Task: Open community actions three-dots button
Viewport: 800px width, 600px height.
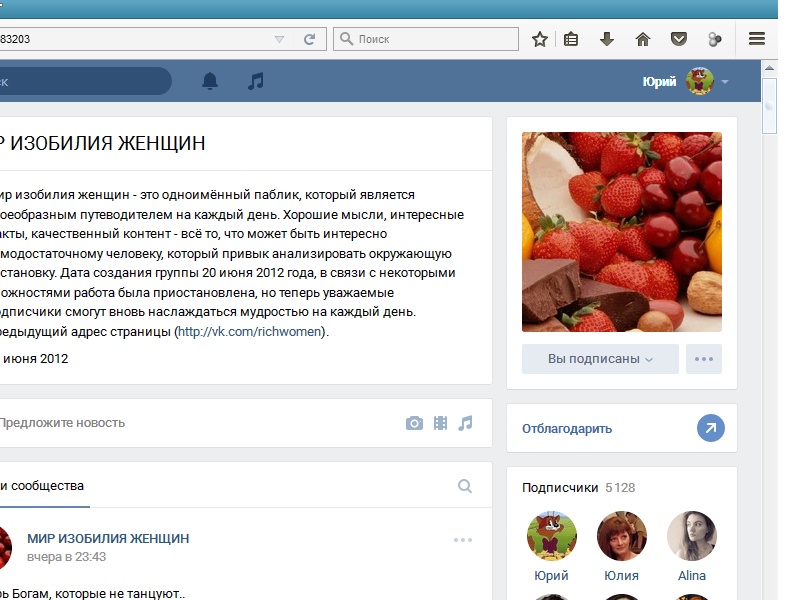Action: (x=704, y=359)
